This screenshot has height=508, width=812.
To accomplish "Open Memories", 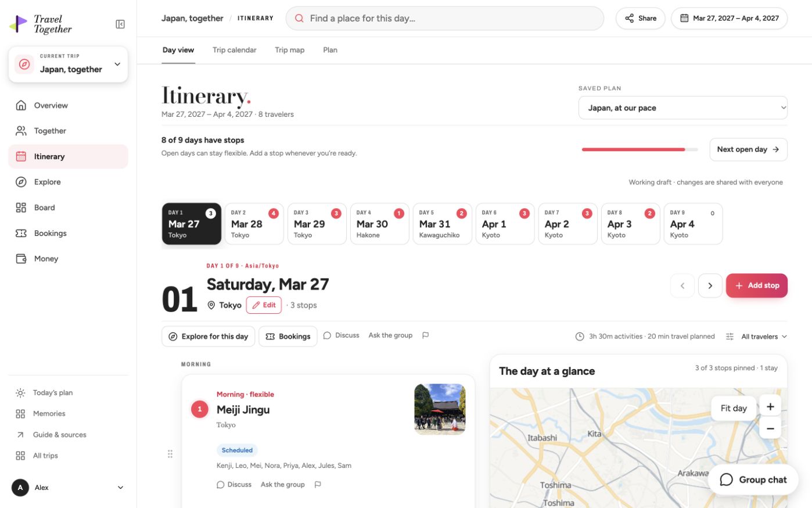I will 69,413.
